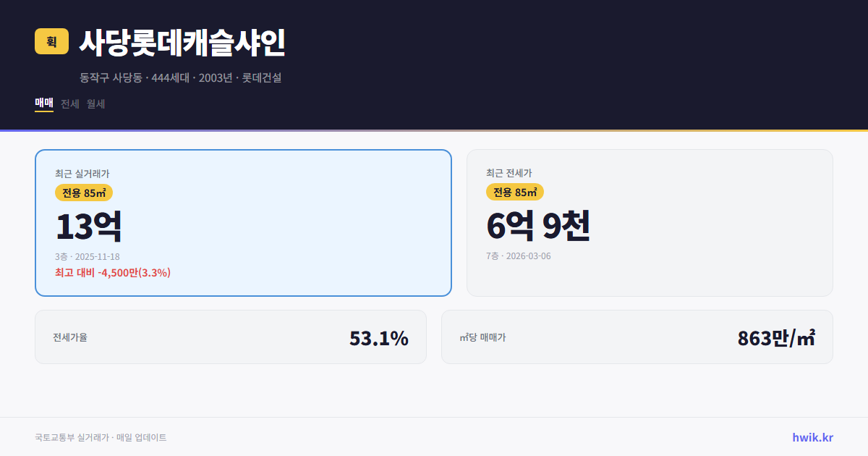Click the yellow 획 logo badge
868x456 pixels.
49,43
